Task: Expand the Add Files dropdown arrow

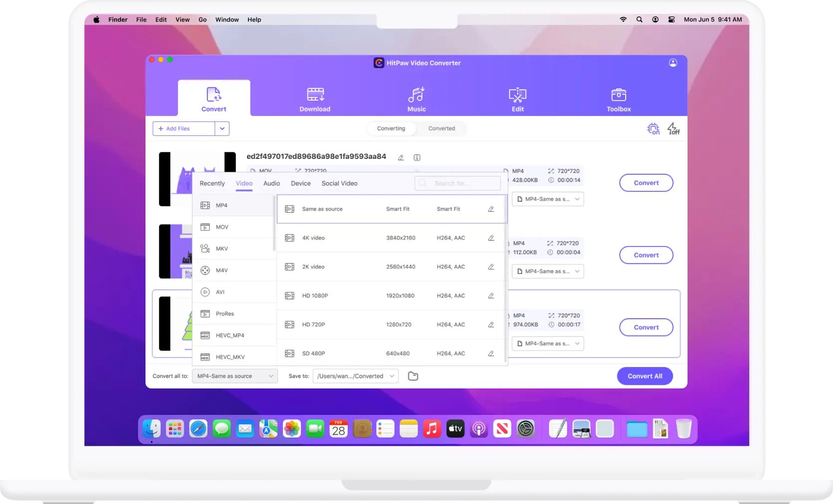Action: (x=222, y=128)
